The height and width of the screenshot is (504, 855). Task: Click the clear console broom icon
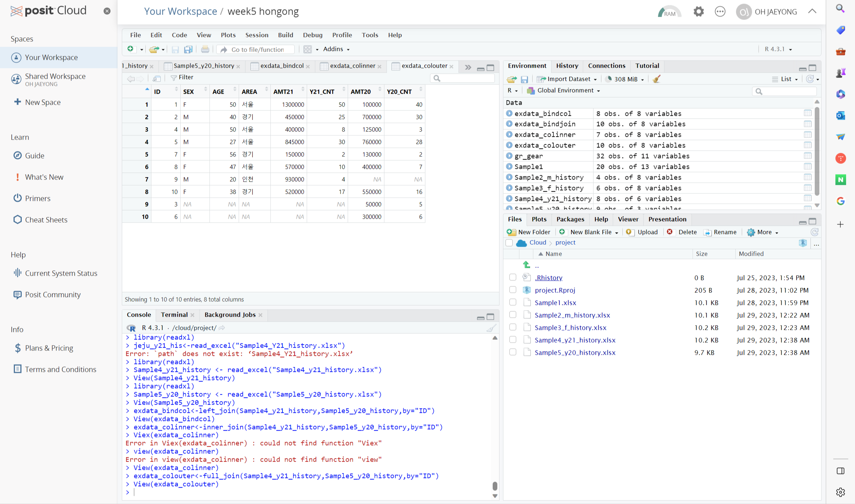click(491, 328)
